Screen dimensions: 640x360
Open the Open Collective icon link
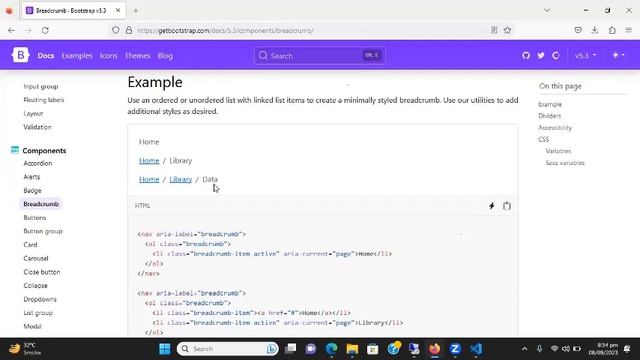pyautogui.click(x=556, y=56)
